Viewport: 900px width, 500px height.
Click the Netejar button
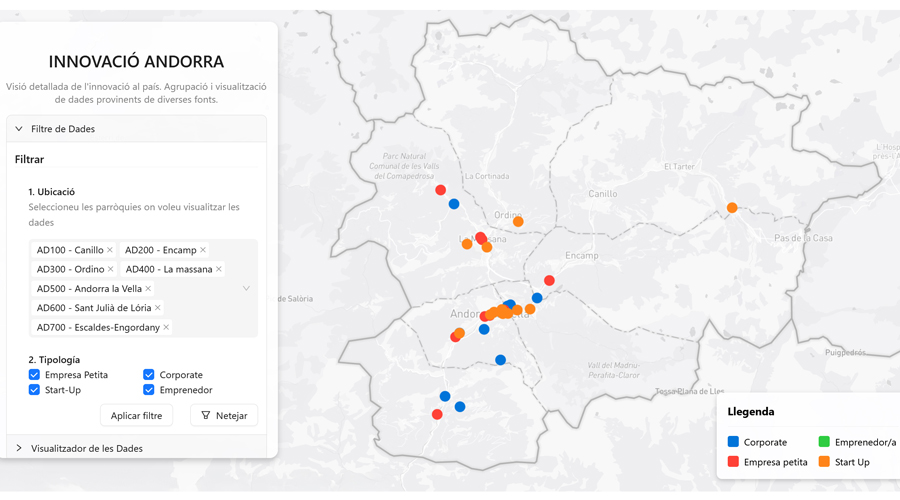coord(224,415)
